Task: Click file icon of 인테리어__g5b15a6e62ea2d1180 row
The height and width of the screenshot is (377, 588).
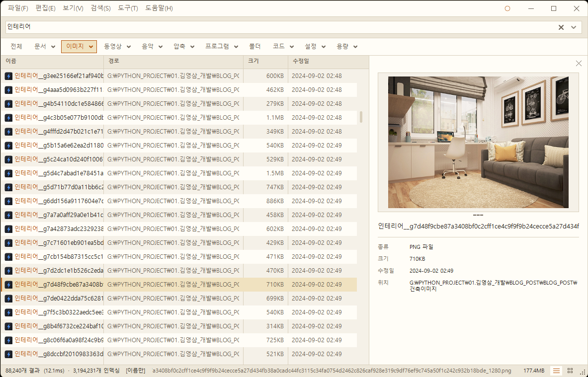Action: 8,146
